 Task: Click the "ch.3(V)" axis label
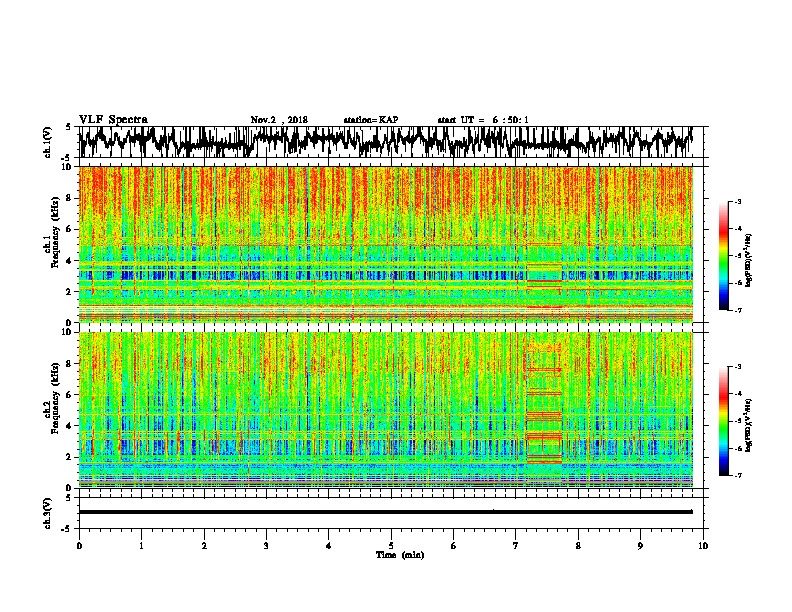coord(47,513)
